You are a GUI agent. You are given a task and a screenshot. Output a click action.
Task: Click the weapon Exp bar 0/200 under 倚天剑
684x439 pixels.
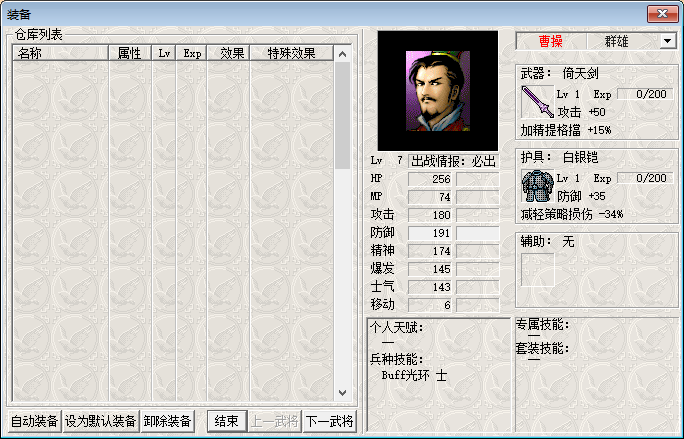[x=646, y=94]
